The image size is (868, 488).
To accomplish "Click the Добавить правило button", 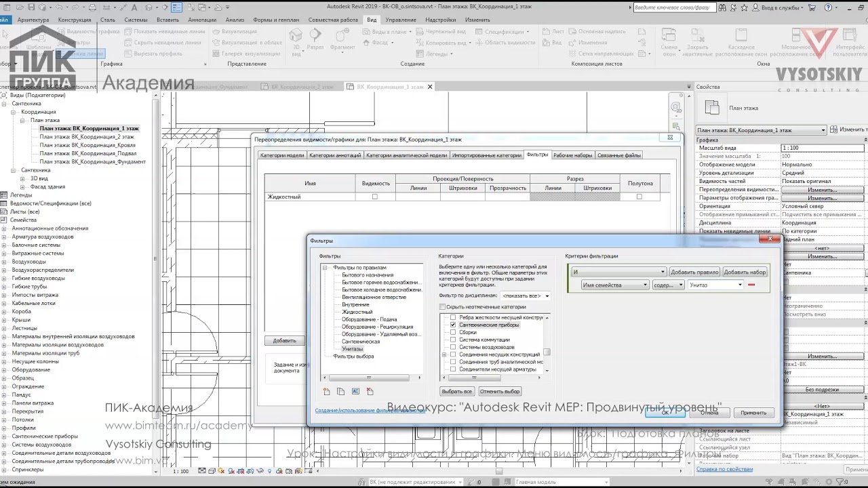I will (694, 272).
